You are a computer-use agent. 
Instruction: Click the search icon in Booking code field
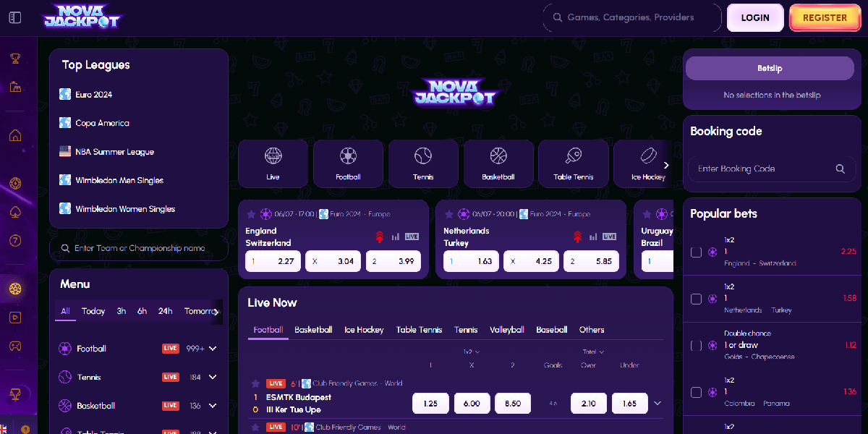pos(840,169)
